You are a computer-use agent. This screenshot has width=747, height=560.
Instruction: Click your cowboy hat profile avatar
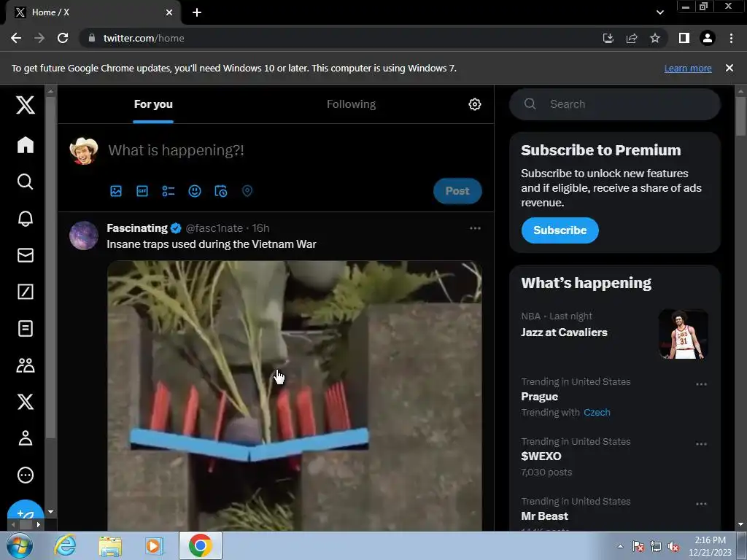pyautogui.click(x=84, y=150)
